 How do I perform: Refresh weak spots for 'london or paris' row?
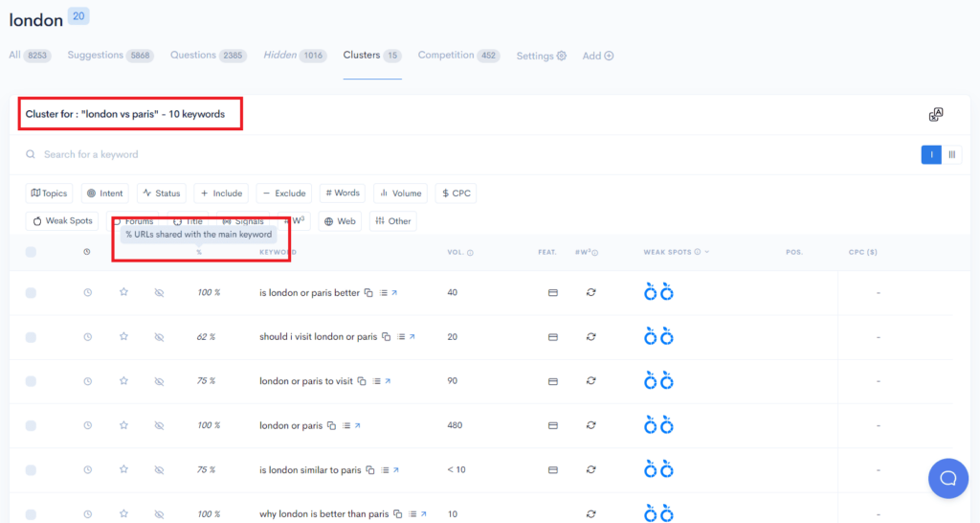pyautogui.click(x=590, y=425)
